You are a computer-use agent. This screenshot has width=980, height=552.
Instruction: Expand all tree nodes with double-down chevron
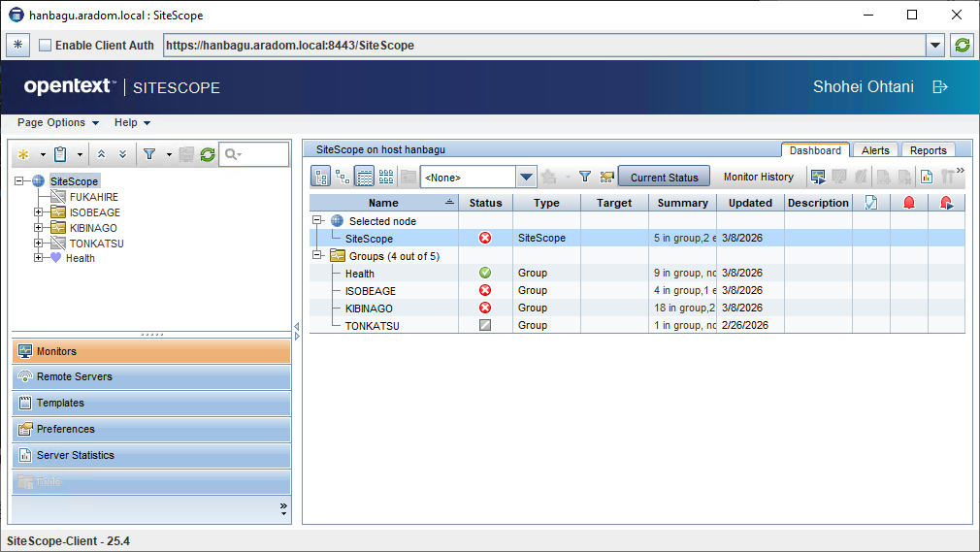[122, 154]
